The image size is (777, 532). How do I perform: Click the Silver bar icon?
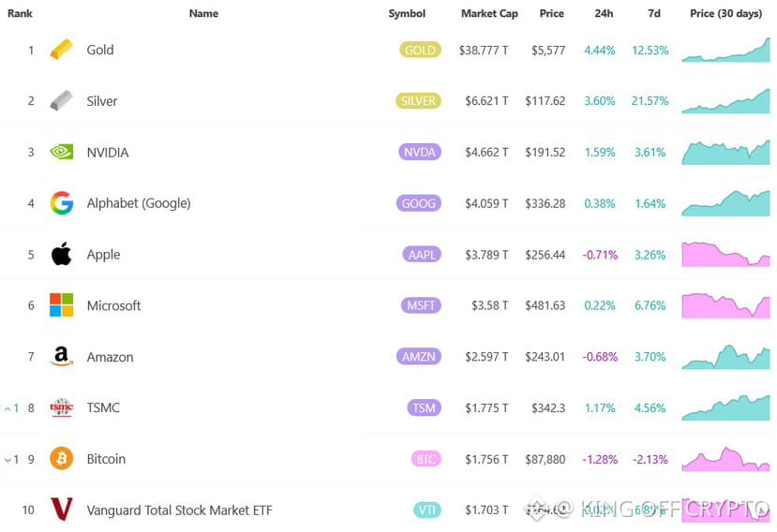[x=61, y=100]
